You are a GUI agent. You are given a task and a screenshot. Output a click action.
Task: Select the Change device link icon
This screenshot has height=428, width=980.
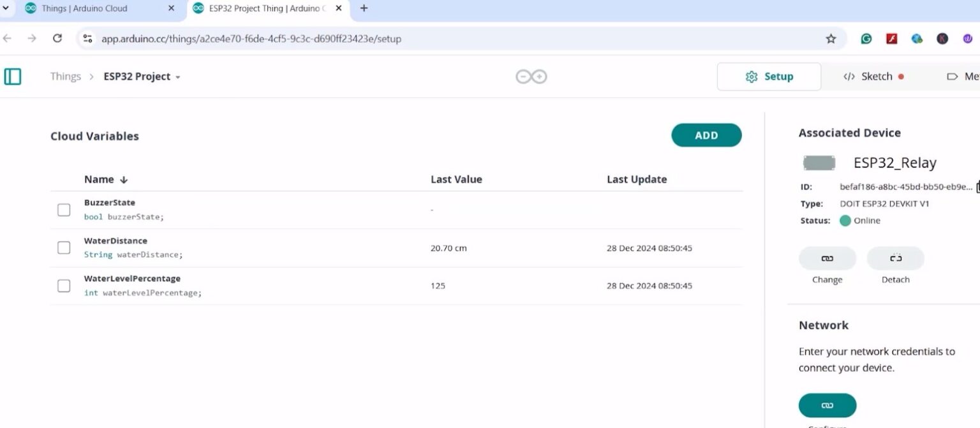tap(827, 258)
